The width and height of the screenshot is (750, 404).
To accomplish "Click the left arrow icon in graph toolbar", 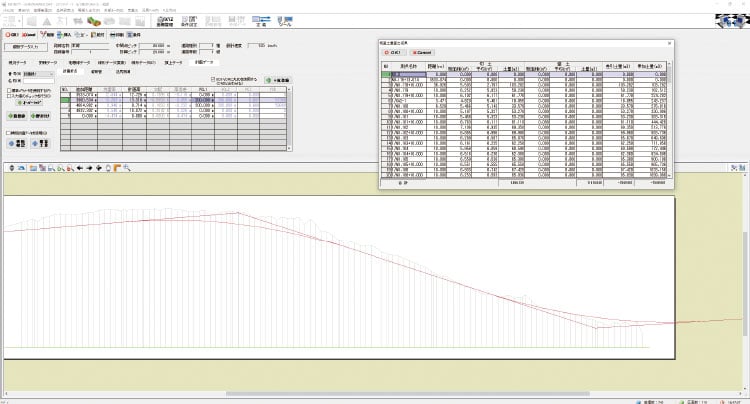I will [x=80, y=168].
